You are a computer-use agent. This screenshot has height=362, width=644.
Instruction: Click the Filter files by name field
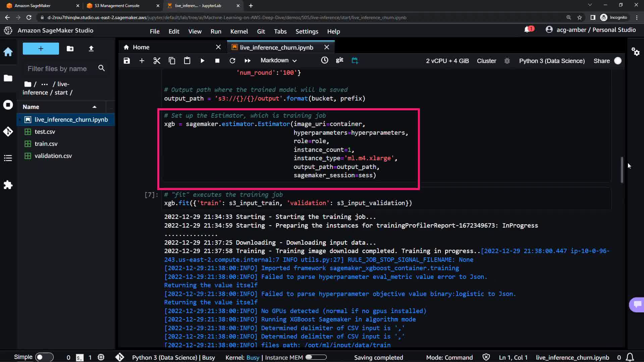click(x=57, y=69)
